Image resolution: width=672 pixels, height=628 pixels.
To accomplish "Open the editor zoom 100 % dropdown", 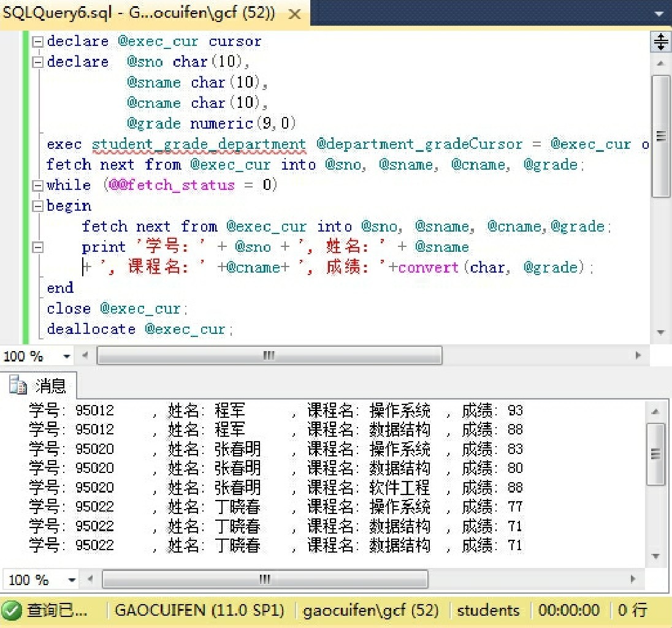I will (x=66, y=356).
